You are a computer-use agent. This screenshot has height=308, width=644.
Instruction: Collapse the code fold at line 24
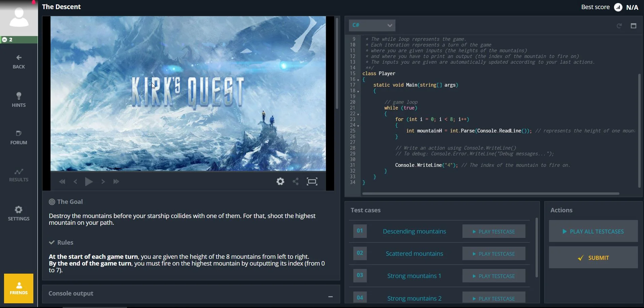pyautogui.click(x=358, y=126)
